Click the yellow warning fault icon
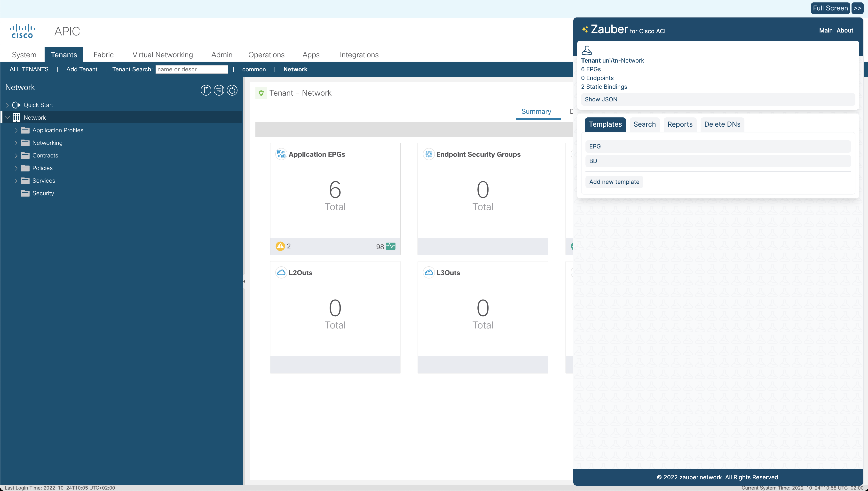Viewport: 868px width, 491px height. pos(280,246)
